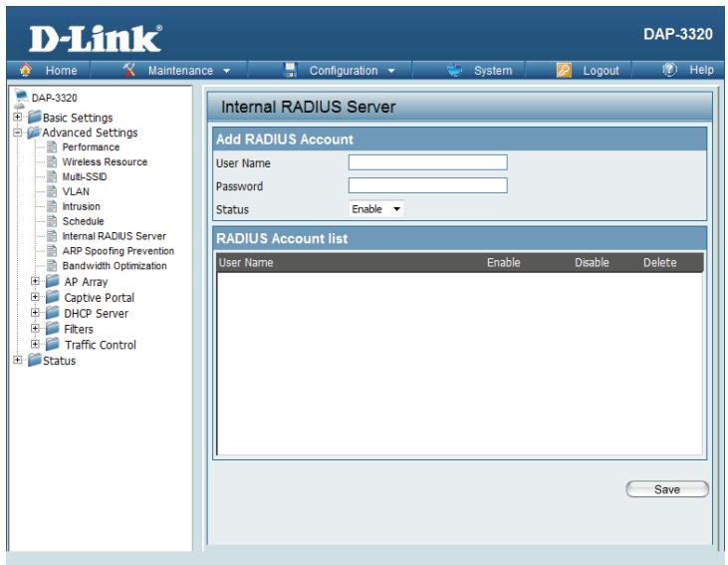This screenshot has width=728, height=565.
Task: Click the Filters folder icon
Action: click(x=53, y=329)
